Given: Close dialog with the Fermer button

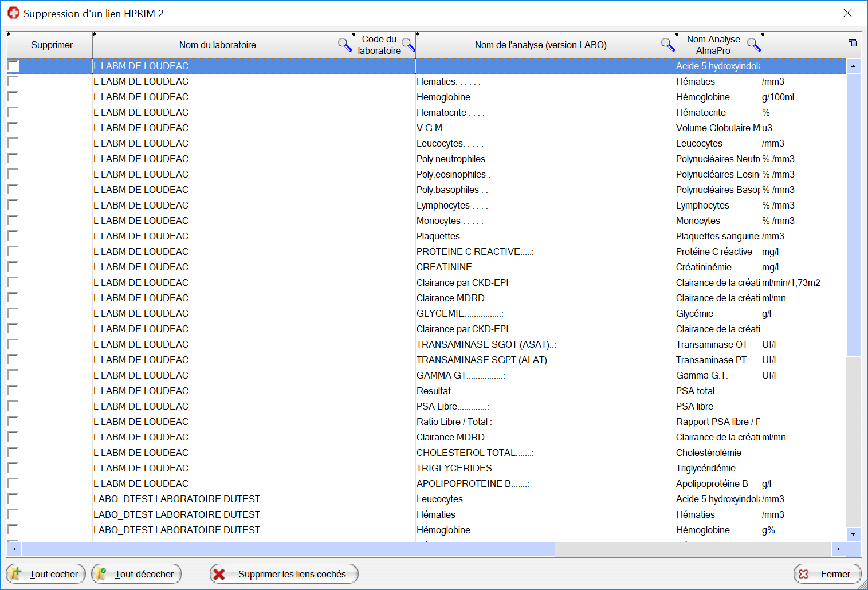Looking at the screenshot, I should coord(827,574).
